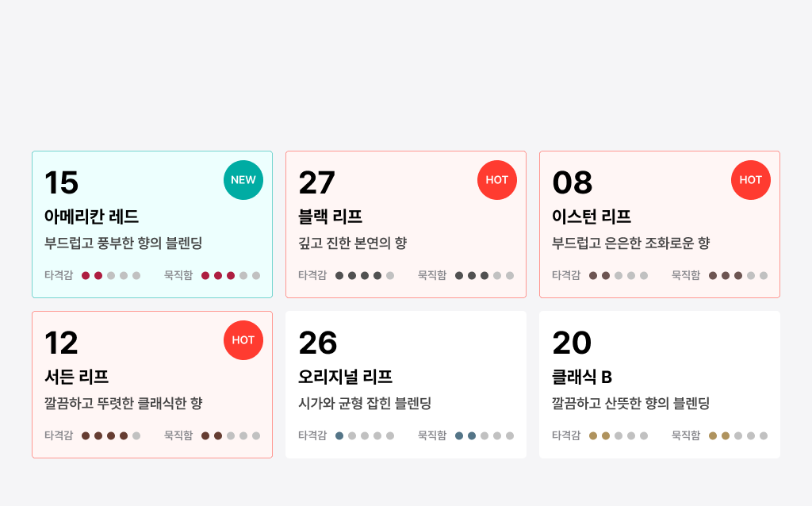The width and height of the screenshot is (812, 506).
Task: Select number 26 on the 오리지널 리프 card
Action: coord(317,343)
